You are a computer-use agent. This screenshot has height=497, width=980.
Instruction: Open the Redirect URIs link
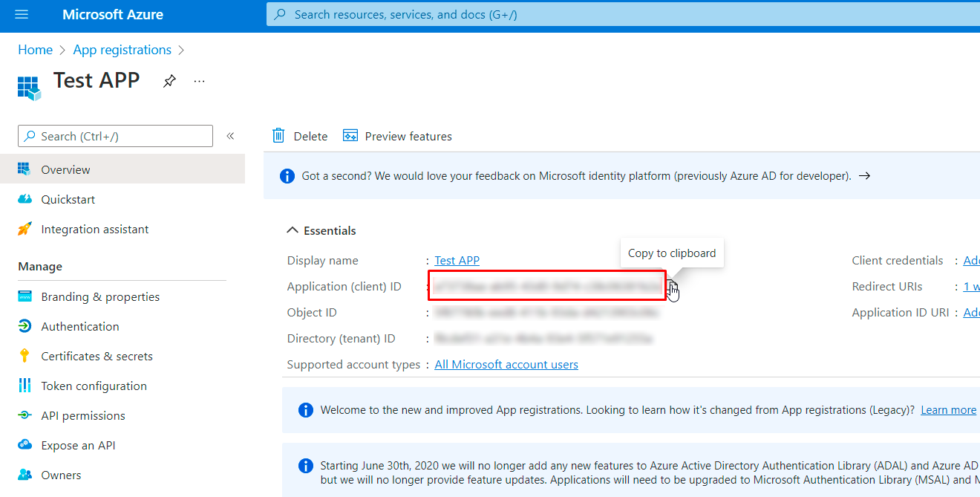(x=971, y=286)
